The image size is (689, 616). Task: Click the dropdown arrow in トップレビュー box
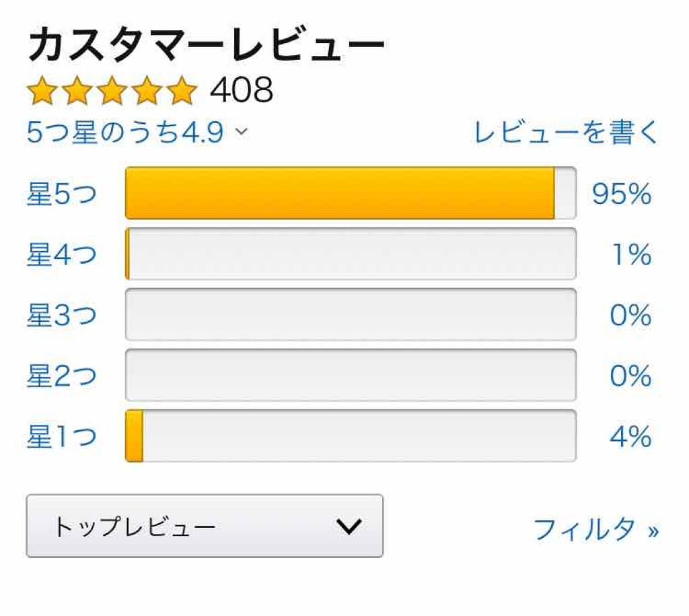tap(349, 526)
